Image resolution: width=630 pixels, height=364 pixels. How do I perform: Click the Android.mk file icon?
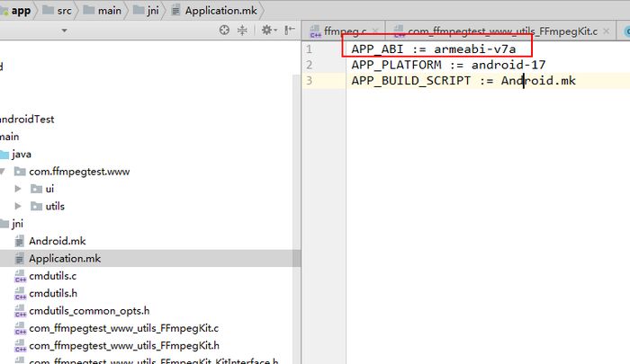tap(20, 241)
